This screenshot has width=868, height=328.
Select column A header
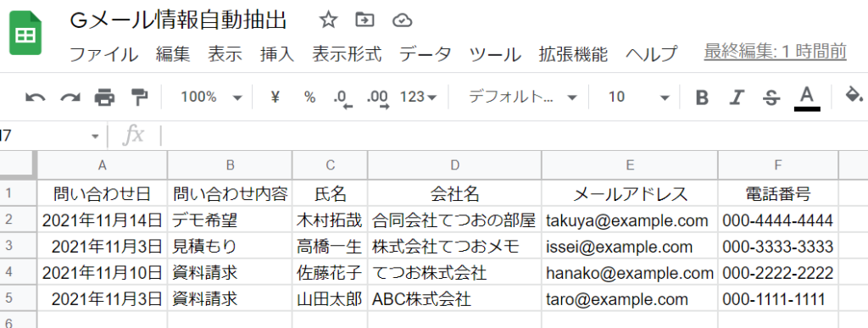102,164
